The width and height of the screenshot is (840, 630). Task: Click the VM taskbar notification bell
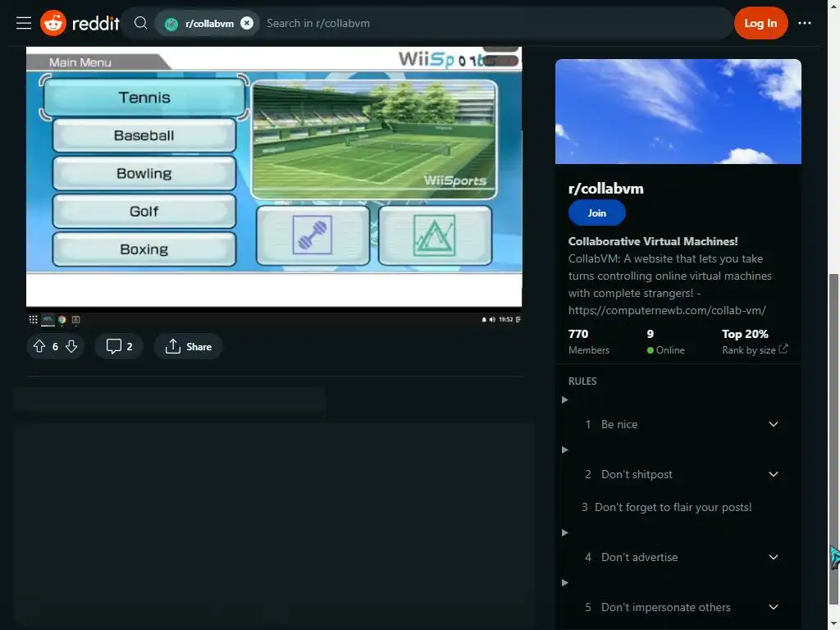(x=484, y=320)
